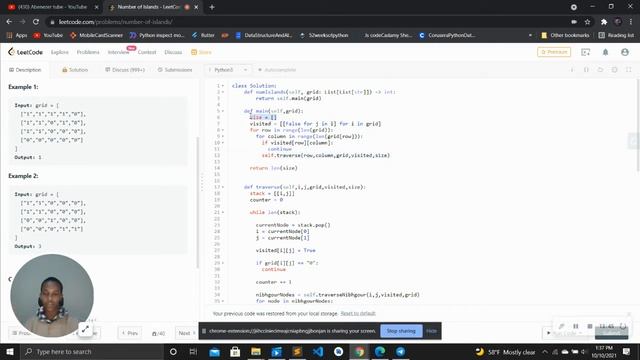Go to Prev problem
Image resolution: width=640 pixels, height=360 pixels.
click(x=130, y=333)
